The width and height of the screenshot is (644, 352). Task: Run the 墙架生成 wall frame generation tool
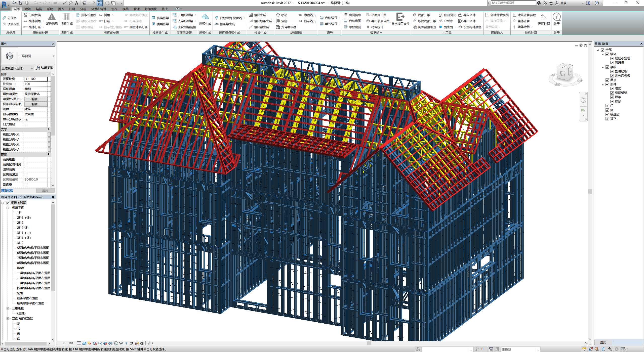66,19
